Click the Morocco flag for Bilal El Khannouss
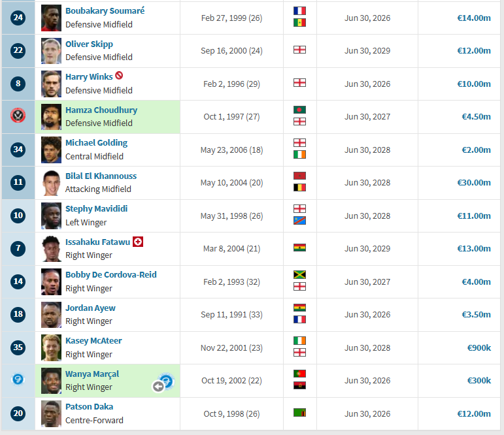The height and width of the screenshot is (435, 504). (299, 176)
